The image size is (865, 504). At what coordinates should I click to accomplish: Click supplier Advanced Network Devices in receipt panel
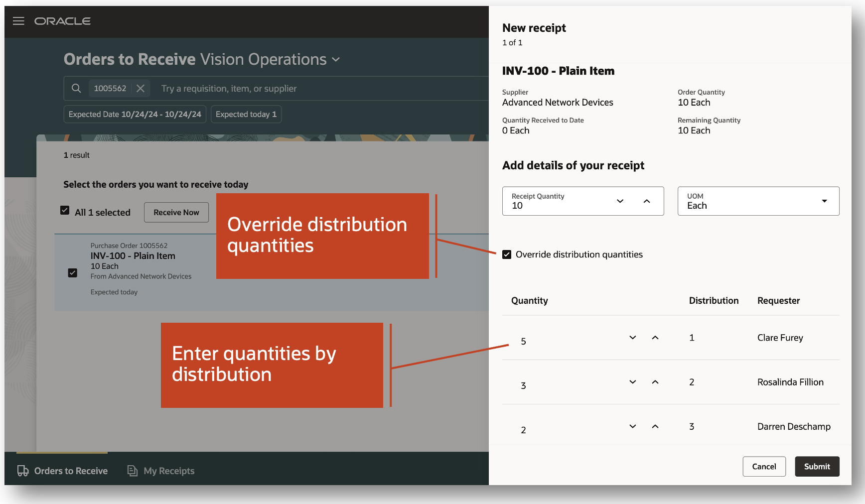click(x=558, y=103)
